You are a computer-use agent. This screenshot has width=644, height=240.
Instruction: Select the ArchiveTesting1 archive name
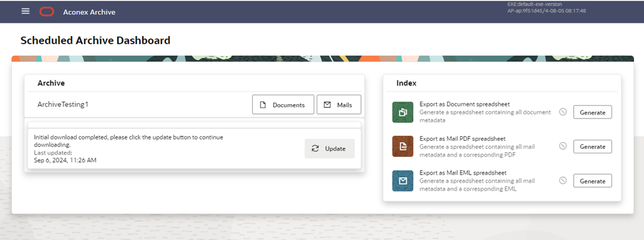pos(63,105)
